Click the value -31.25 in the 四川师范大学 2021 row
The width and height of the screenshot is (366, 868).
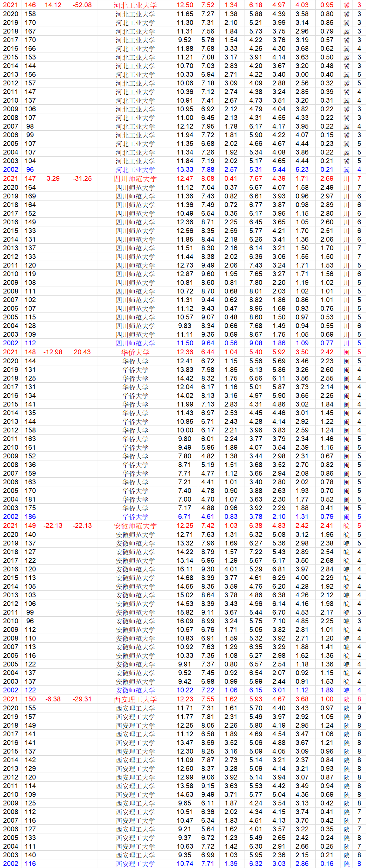tap(82, 179)
